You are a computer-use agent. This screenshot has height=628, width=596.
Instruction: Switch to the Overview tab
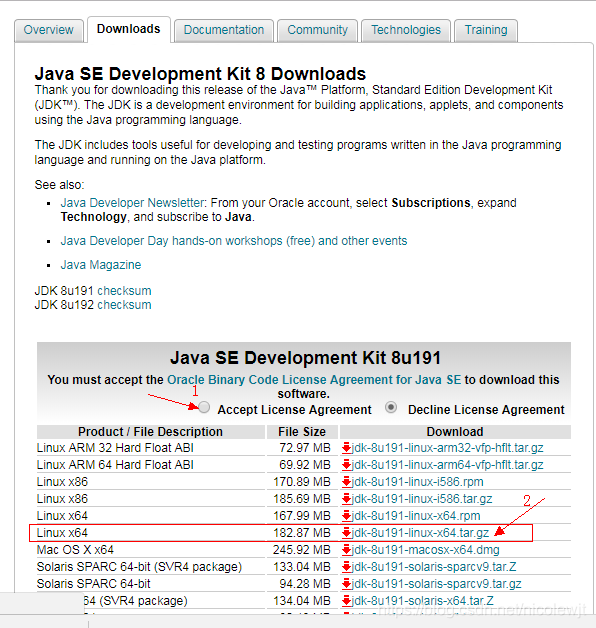tap(49, 30)
